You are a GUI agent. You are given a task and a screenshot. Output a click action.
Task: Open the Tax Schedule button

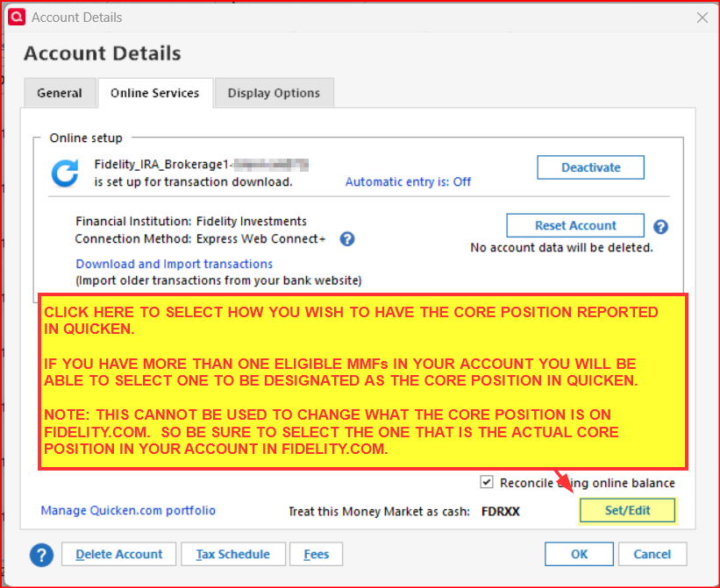click(x=233, y=554)
